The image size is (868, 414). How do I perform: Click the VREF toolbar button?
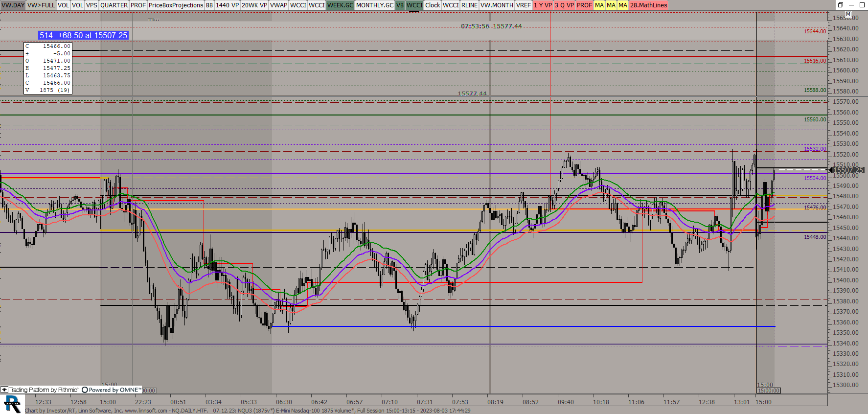pyautogui.click(x=523, y=5)
